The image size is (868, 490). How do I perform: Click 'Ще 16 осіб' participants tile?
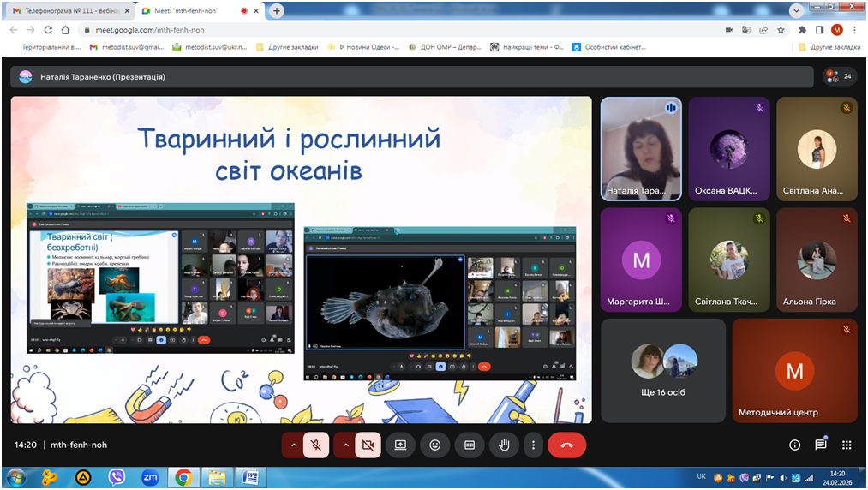click(x=664, y=370)
